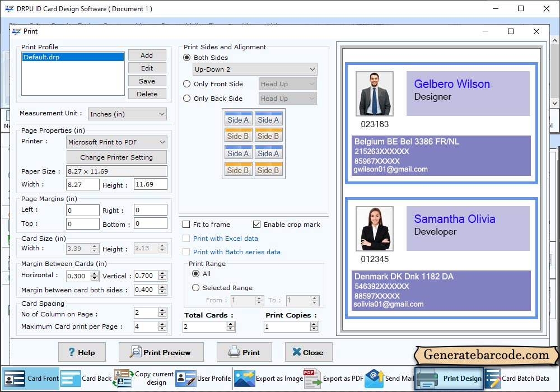Click Gelbero Wilson's photo in preview
560x392 pixels.
(374, 94)
